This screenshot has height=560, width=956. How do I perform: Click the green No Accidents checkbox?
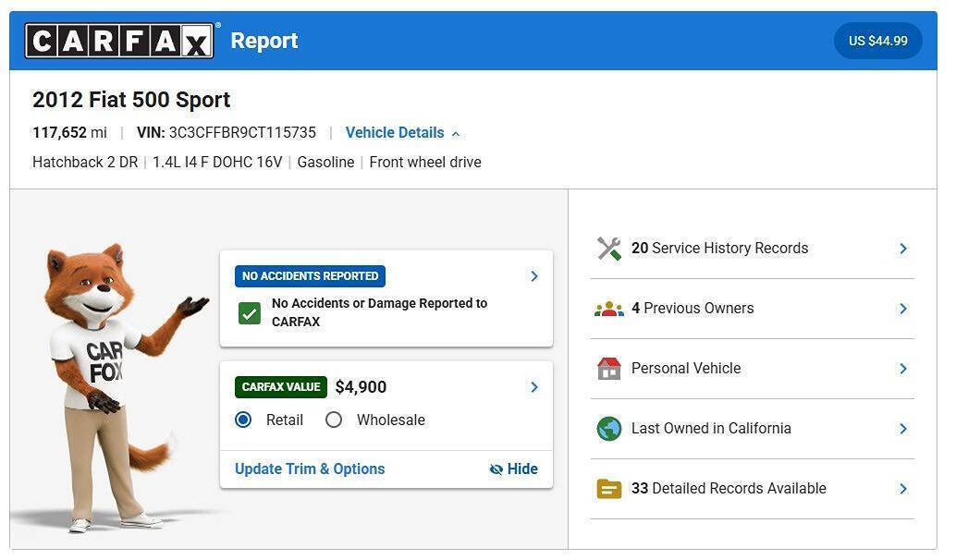pos(250,313)
